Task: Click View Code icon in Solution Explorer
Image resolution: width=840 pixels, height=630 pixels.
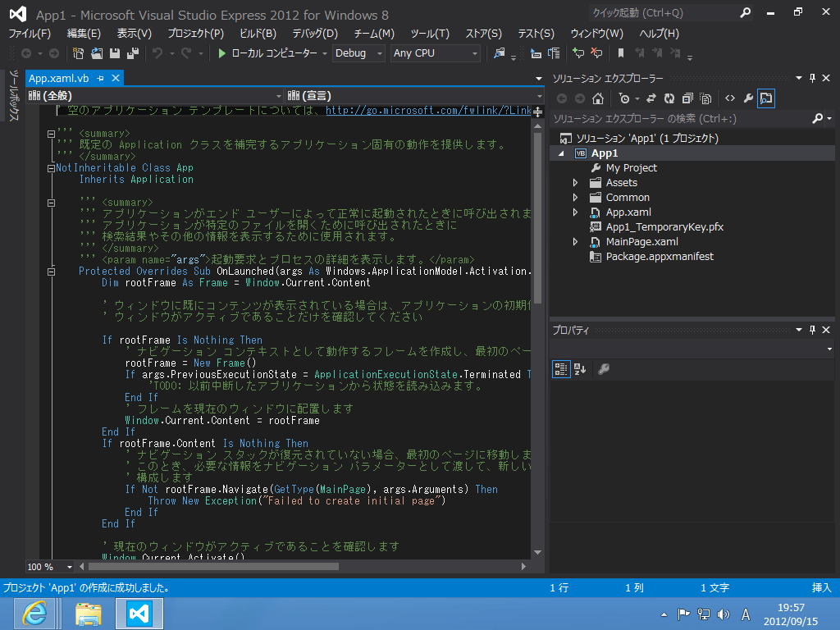Action: [730, 98]
